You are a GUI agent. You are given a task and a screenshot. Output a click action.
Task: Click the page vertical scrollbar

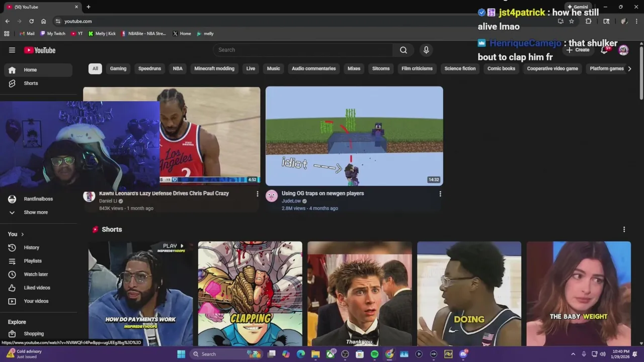pos(641,73)
